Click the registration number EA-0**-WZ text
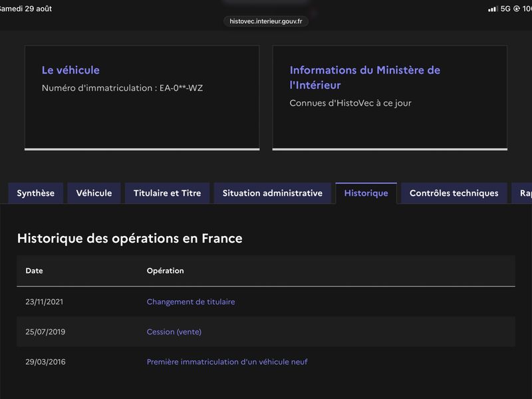The width and height of the screenshot is (532, 399). (x=181, y=88)
